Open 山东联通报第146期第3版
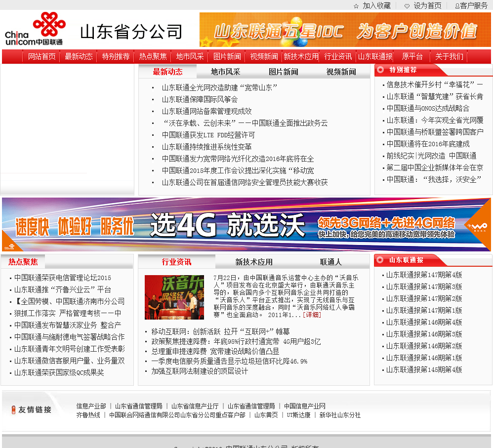The image size is (493, 448). [x=424, y=334]
